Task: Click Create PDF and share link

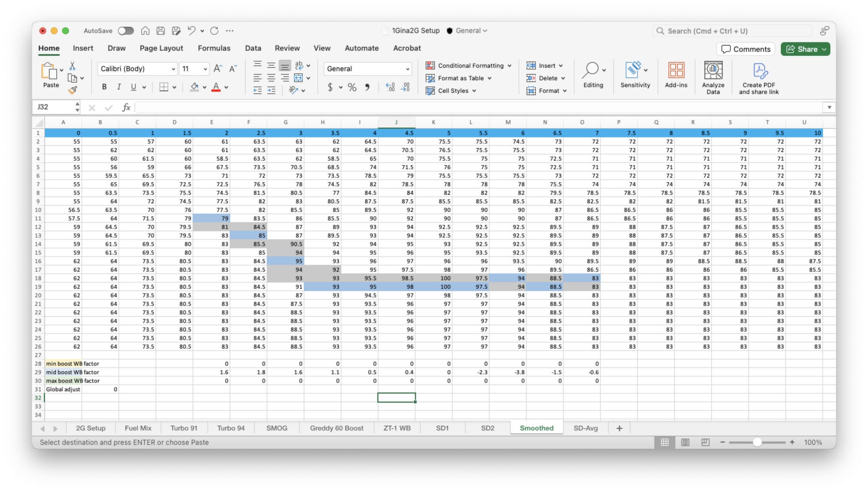Action: pyautogui.click(x=759, y=78)
